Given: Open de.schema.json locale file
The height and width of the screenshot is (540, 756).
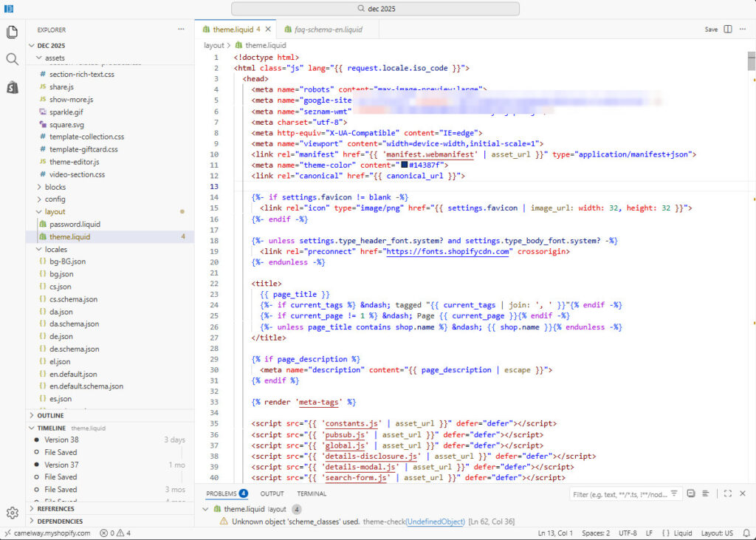Looking at the screenshot, I should 75,349.
